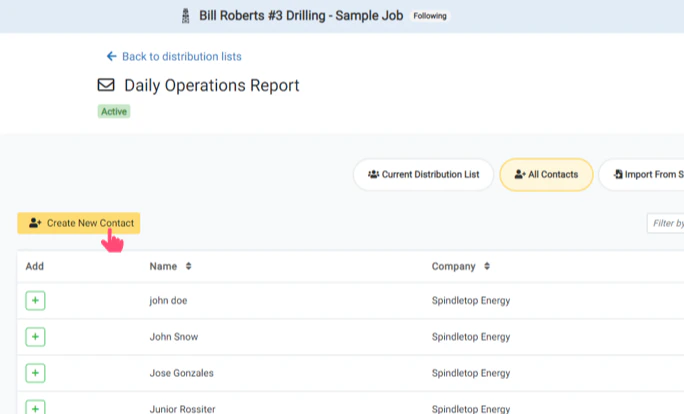Viewport: 684px width, 414px height.
Task: Click Spindletop Energy in Jose Gonzales row
Action: coord(471,373)
